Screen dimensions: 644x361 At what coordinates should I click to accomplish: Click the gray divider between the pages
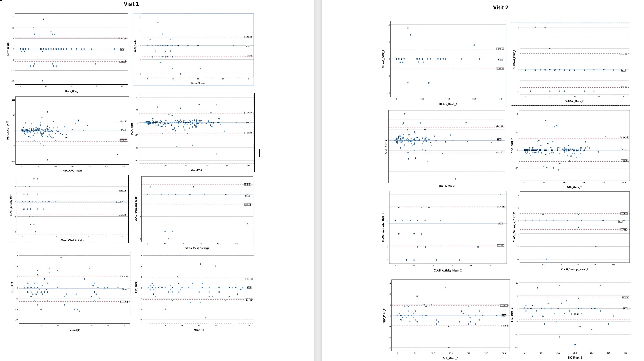[x=318, y=180]
